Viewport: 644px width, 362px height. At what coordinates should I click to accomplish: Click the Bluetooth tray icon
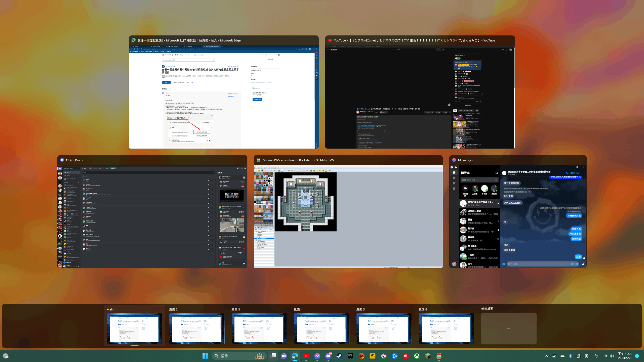click(x=570, y=356)
